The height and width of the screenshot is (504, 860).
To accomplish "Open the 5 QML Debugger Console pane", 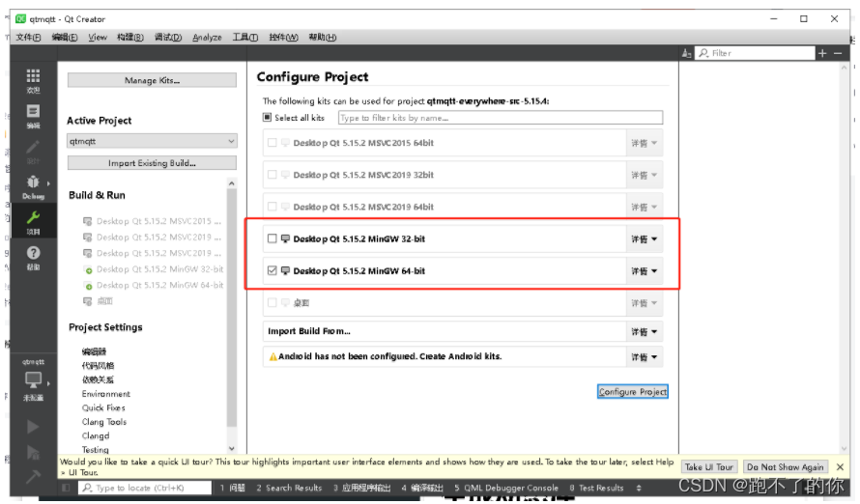I will coord(506,488).
